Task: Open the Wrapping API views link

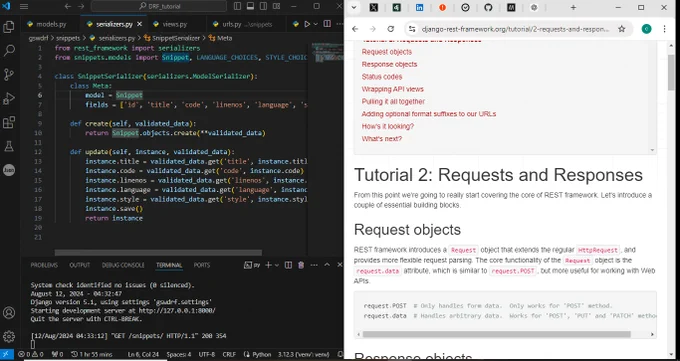Action: point(392,89)
